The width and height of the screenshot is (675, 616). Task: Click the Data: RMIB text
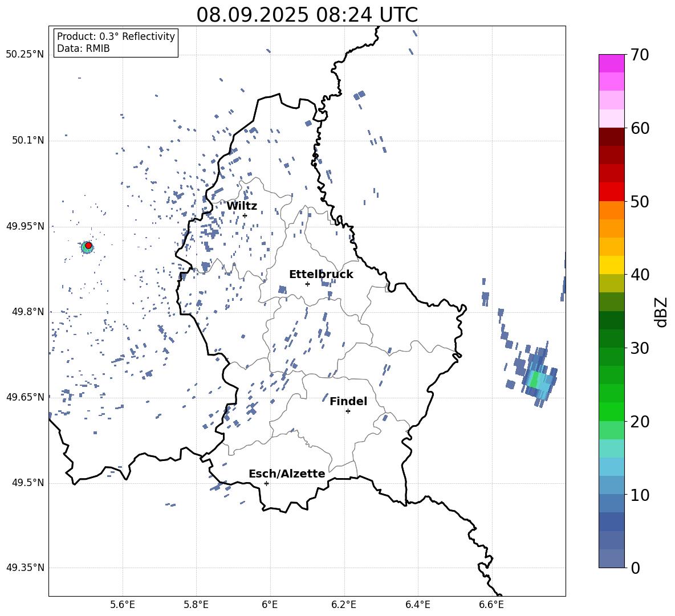(83, 48)
